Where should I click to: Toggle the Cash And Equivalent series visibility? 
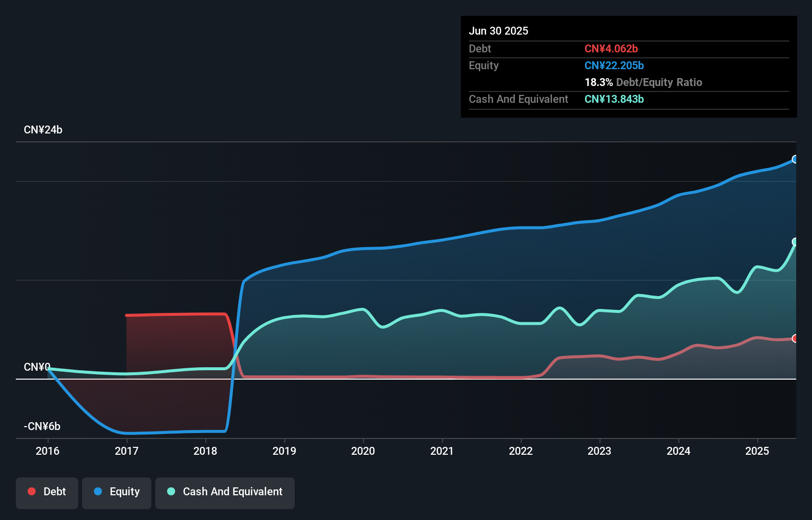[225, 491]
